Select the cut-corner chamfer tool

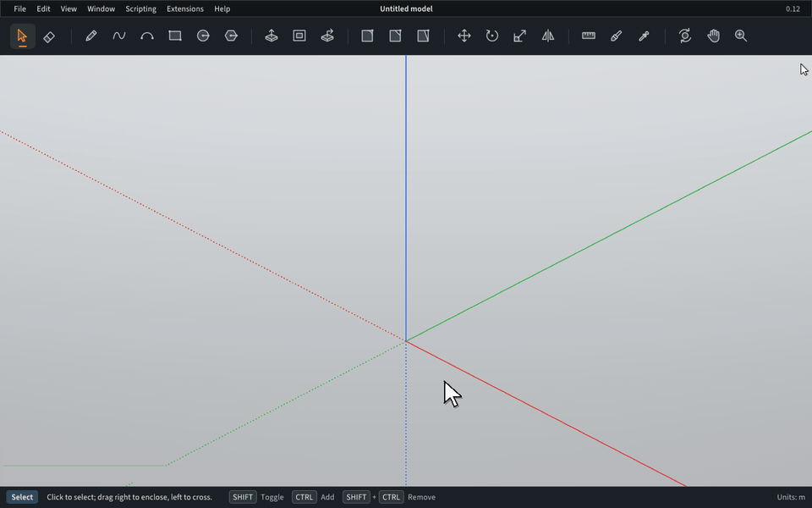click(395, 36)
